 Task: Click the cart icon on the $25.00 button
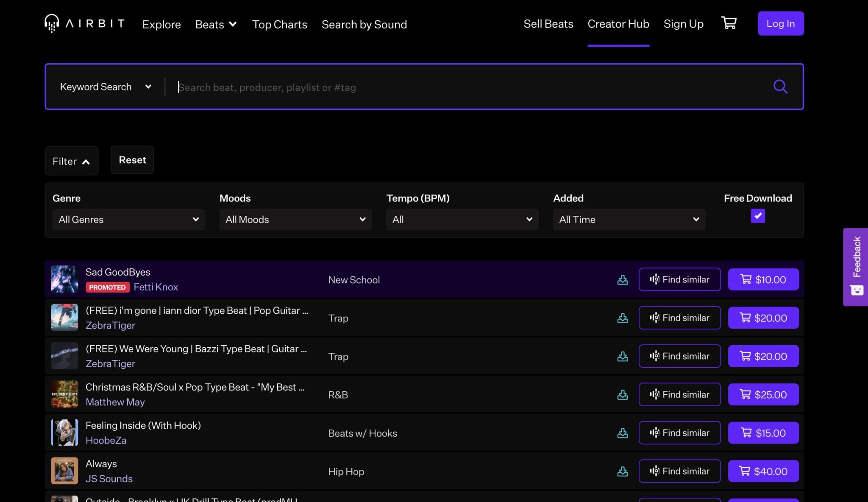745,394
